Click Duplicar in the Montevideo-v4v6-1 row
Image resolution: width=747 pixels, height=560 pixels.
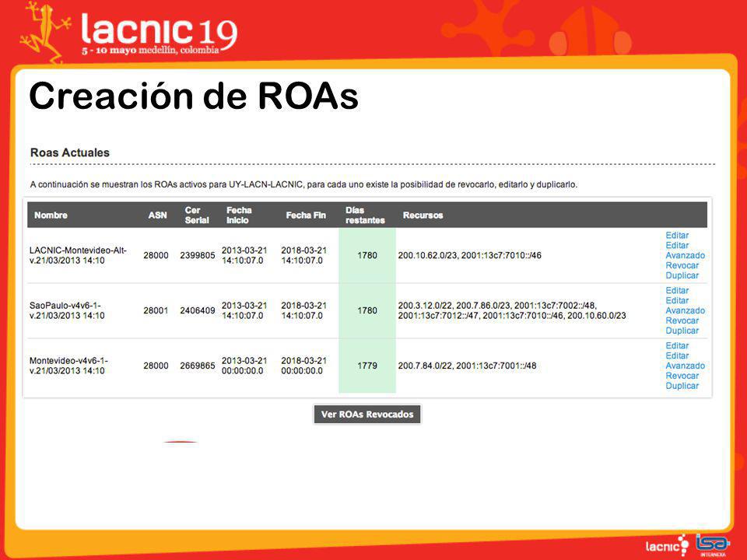(682, 386)
